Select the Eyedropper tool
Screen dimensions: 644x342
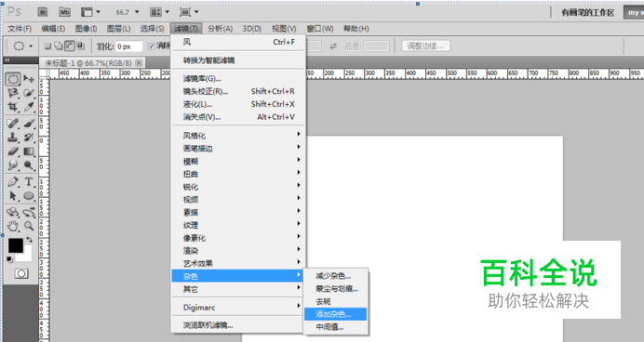coord(29,107)
